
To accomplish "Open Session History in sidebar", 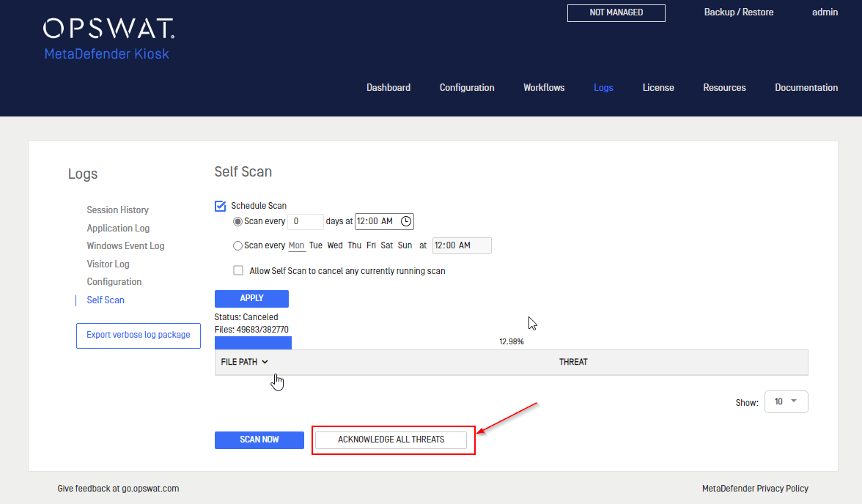I will tap(117, 210).
